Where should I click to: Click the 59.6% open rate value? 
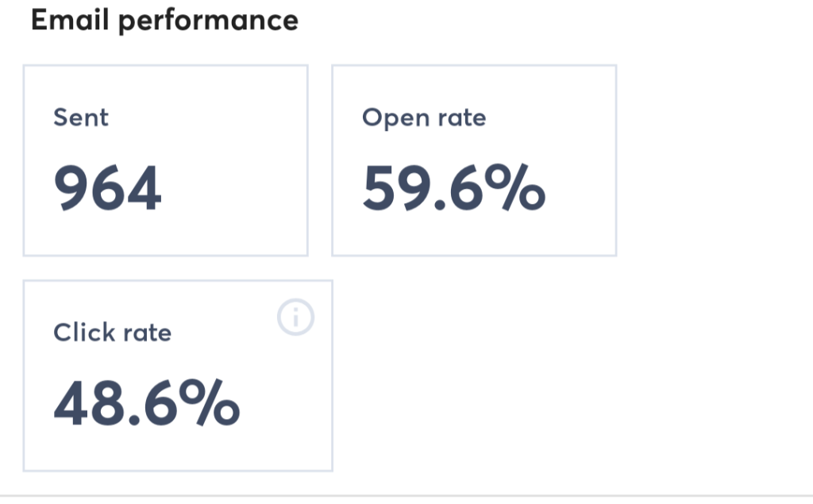point(454,189)
